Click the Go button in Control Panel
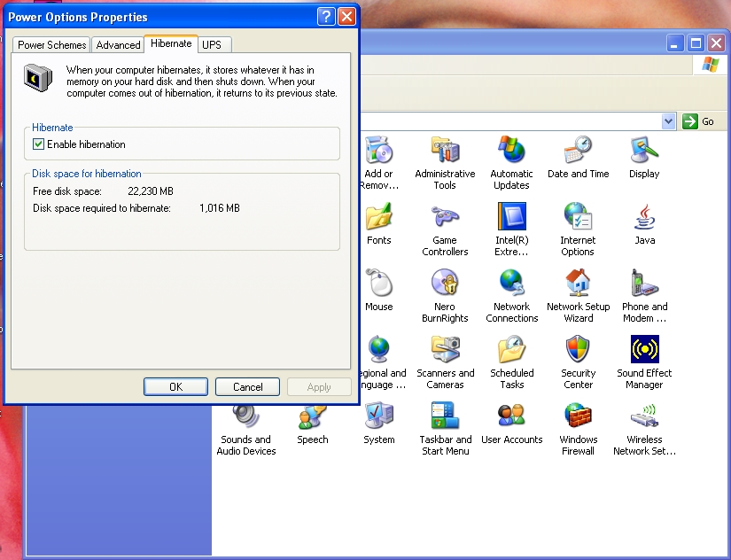Viewport: 731px width, 560px height. [698, 121]
